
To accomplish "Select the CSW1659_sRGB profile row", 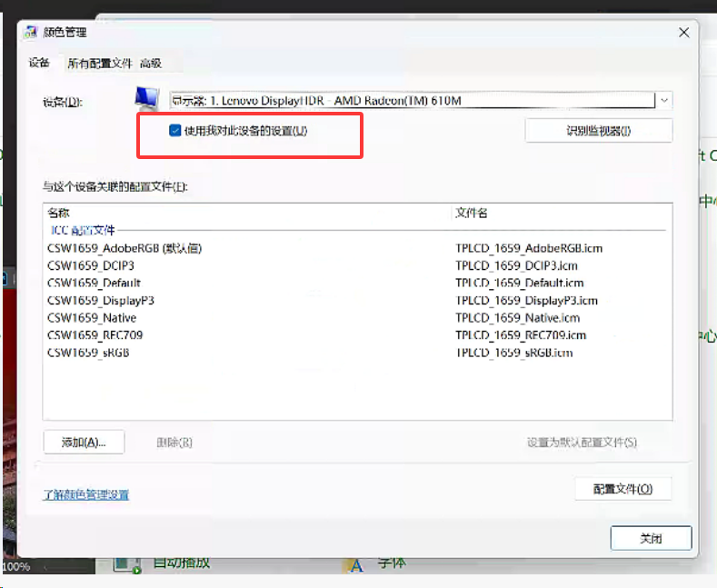I will [x=88, y=353].
